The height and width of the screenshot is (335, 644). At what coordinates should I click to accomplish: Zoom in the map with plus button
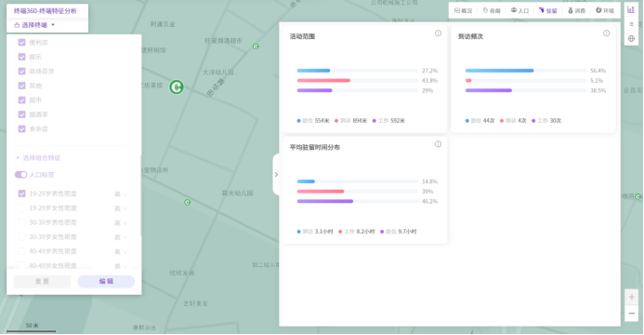point(631,297)
